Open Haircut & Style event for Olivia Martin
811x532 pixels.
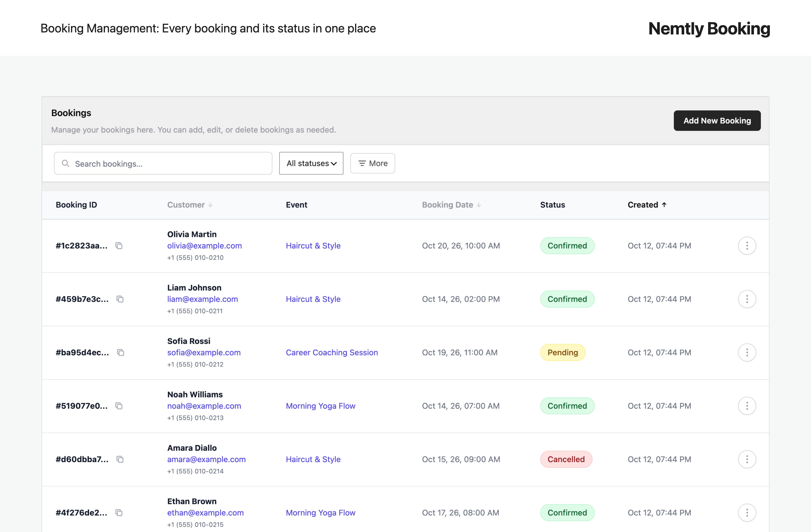313,245
